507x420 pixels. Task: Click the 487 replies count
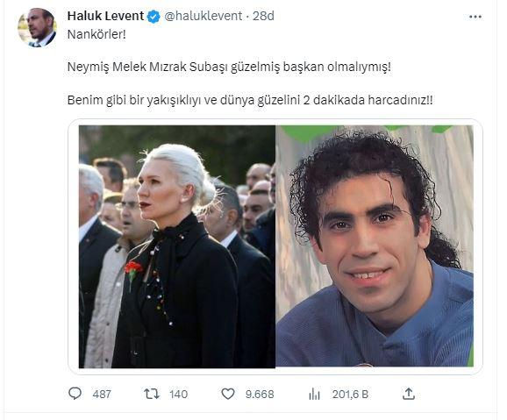point(102,395)
